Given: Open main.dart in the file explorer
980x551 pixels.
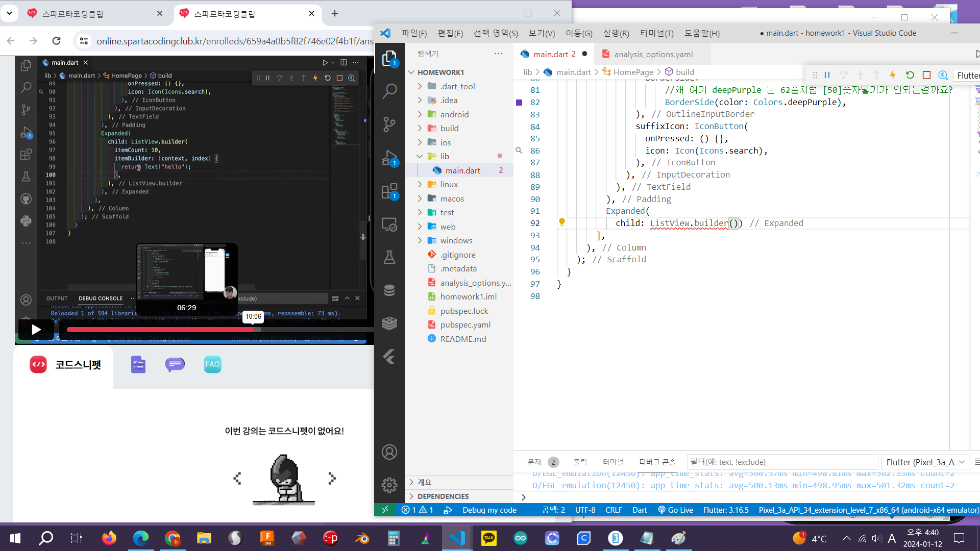Looking at the screenshot, I should pos(462,170).
